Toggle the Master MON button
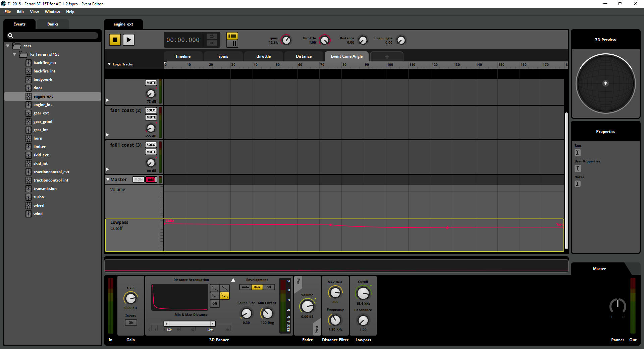This screenshot has width=644, height=349. coord(138,180)
